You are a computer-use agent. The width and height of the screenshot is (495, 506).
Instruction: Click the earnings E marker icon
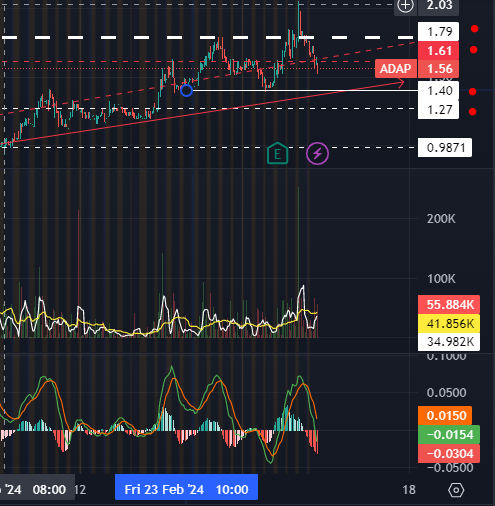tap(277, 153)
